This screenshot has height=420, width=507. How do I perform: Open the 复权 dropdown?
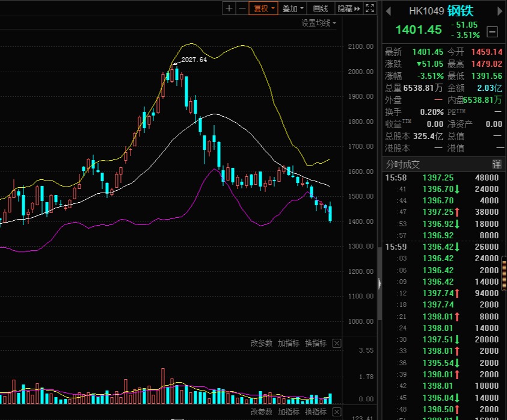[x=263, y=8]
